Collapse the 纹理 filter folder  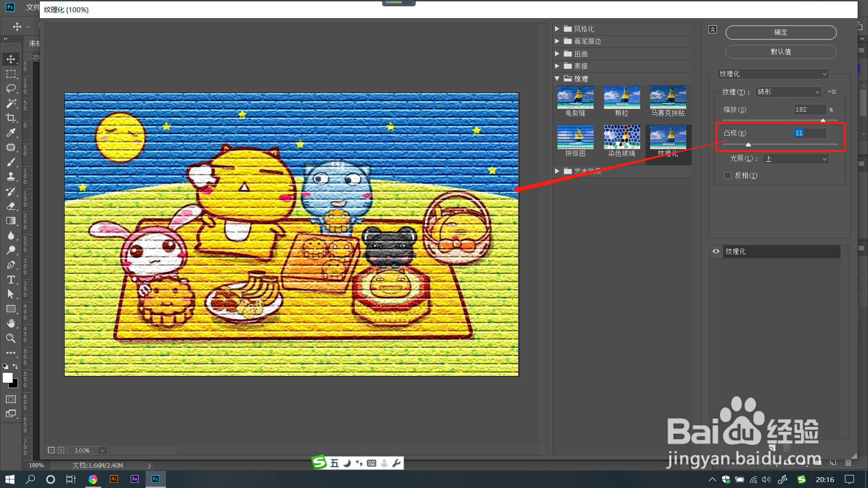[557, 79]
